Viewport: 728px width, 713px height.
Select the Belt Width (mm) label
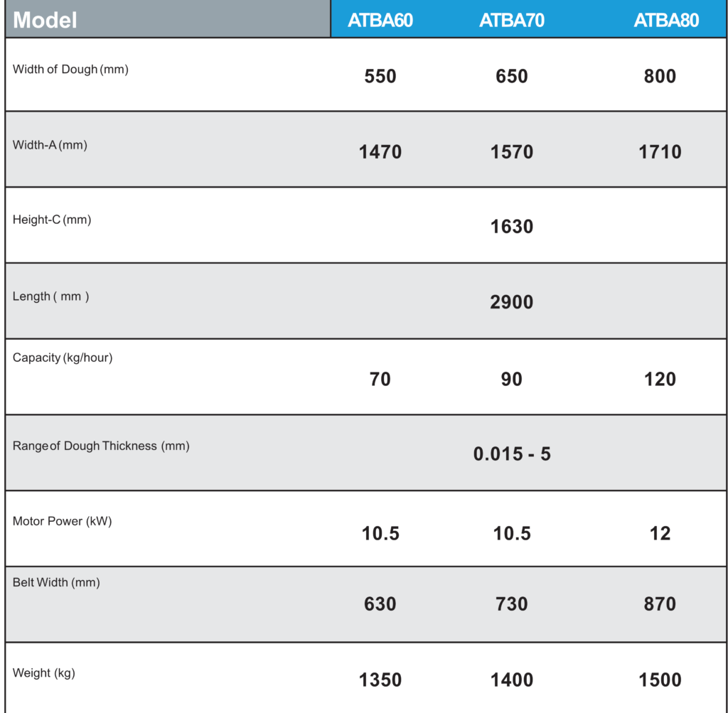coord(56,583)
